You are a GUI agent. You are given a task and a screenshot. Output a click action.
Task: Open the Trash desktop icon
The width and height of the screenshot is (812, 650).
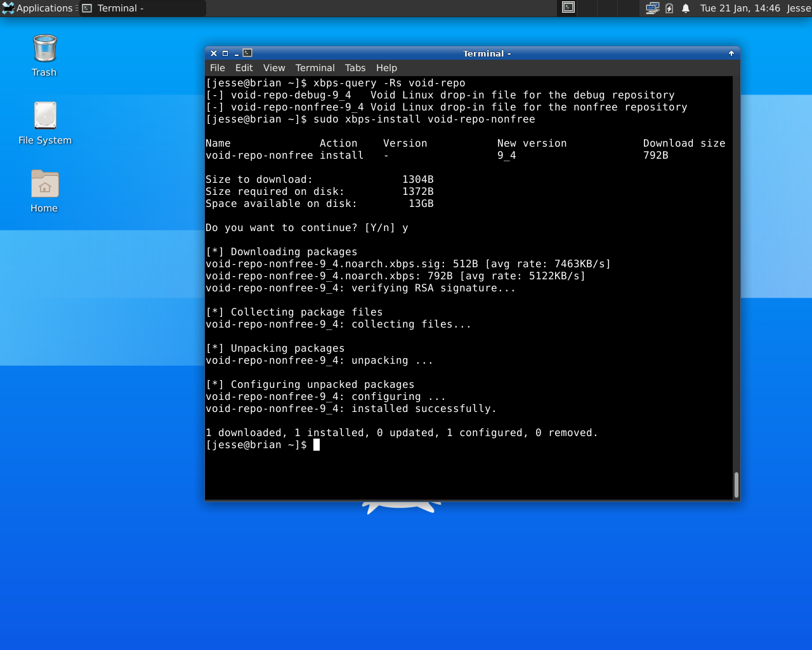click(x=44, y=56)
